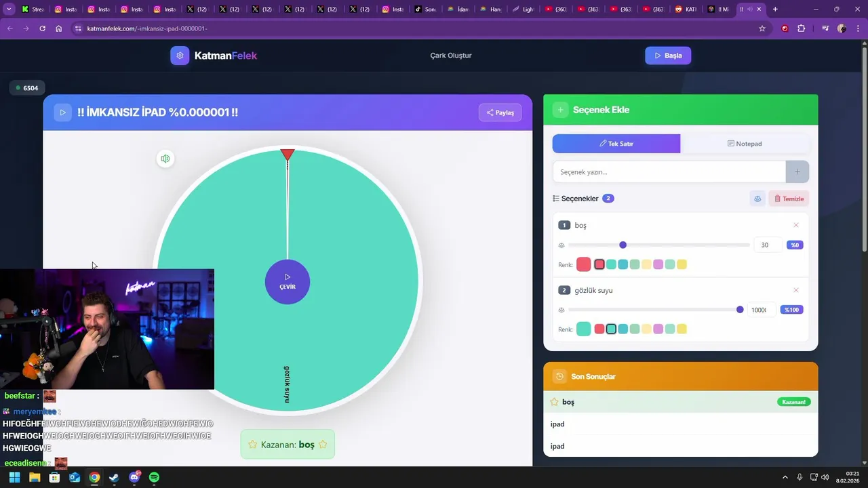Open Spotify from the taskbar
868x488 pixels.
point(154,477)
